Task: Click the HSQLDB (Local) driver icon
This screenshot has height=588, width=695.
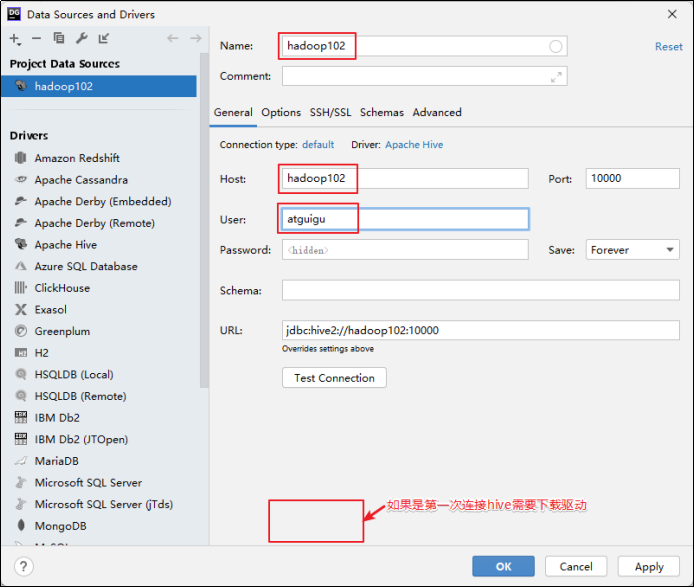Action: tap(20, 374)
